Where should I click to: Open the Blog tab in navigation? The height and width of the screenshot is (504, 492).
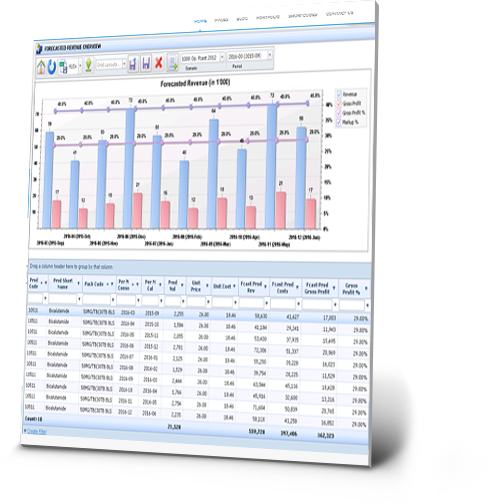(x=242, y=19)
